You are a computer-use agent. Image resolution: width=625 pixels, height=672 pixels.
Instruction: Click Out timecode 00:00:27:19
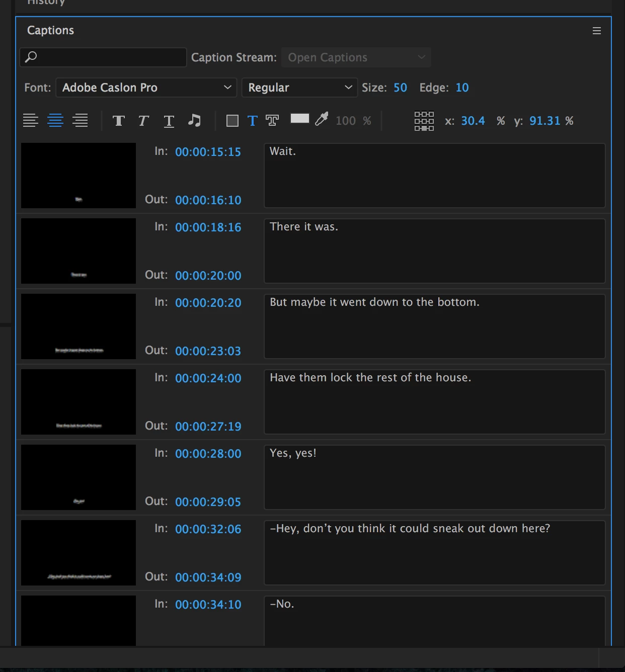(208, 427)
